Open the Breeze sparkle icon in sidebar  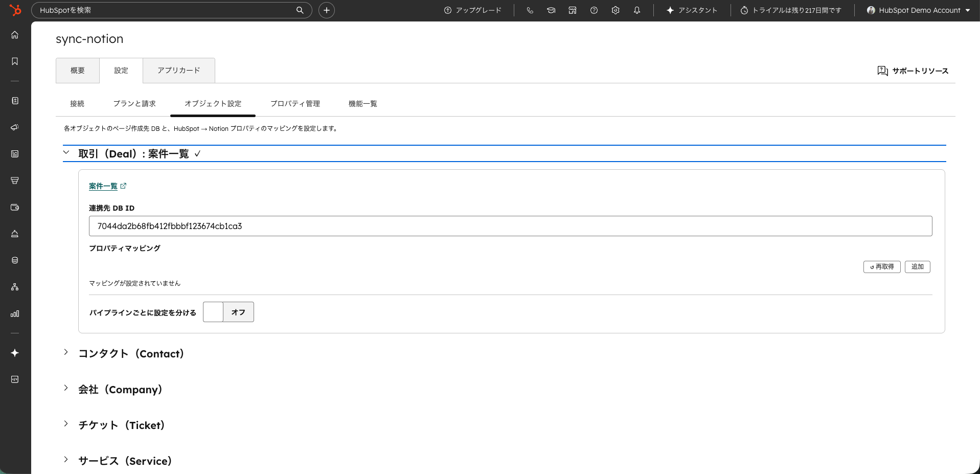[x=15, y=353]
